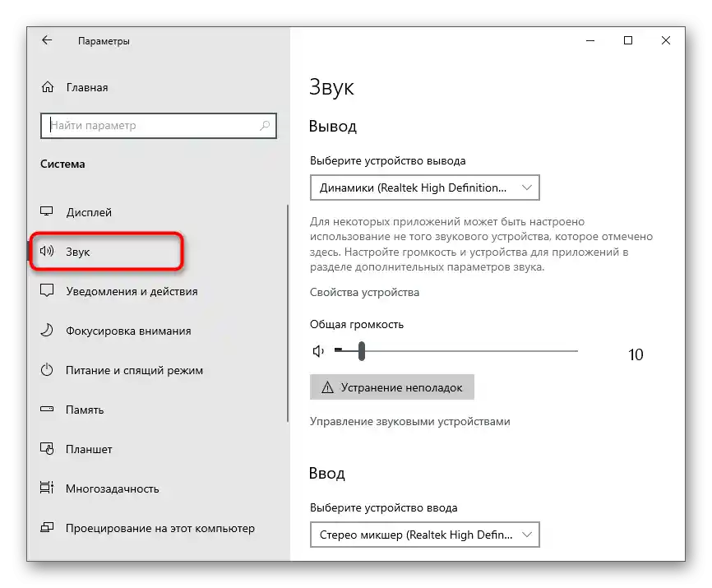Click the Планшет tablet icon
The height and width of the screenshot is (588, 712).
(47, 448)
